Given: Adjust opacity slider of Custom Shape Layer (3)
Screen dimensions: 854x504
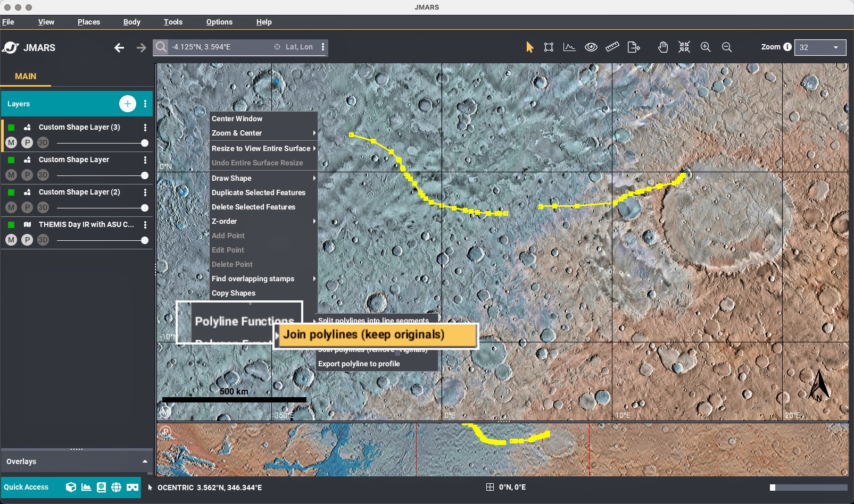Looking at the screenshot, I should [144, 143].
